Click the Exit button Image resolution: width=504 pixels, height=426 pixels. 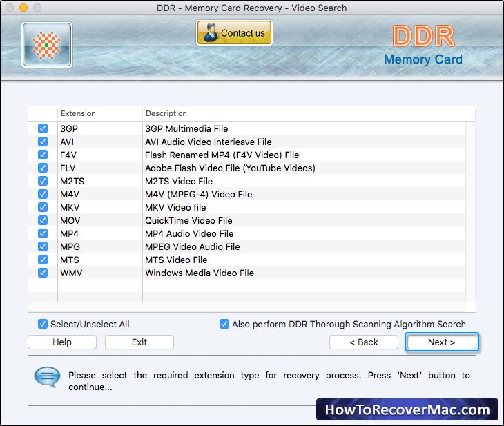(139, 342)
